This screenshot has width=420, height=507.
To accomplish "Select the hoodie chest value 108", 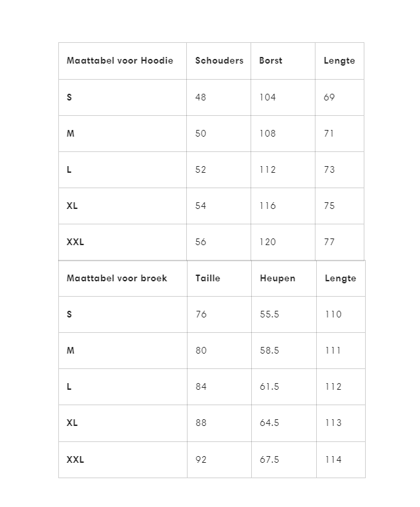I will point(267,133).
